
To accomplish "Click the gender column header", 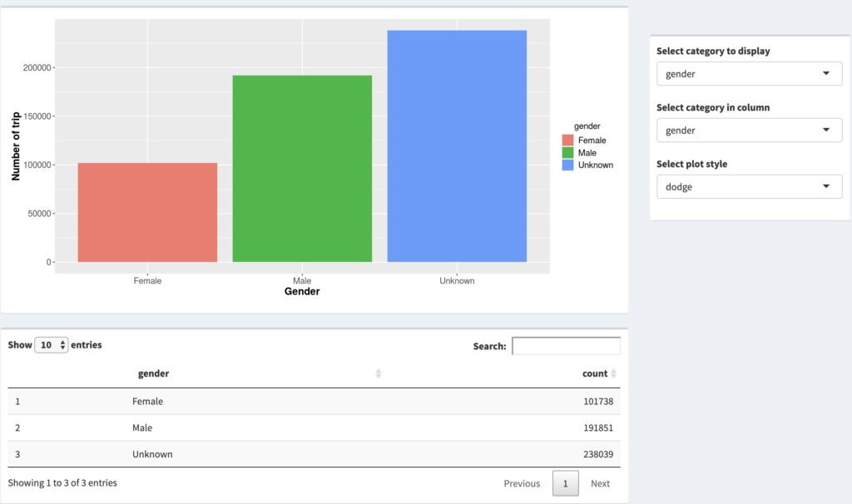I will [x=153, y=373].
